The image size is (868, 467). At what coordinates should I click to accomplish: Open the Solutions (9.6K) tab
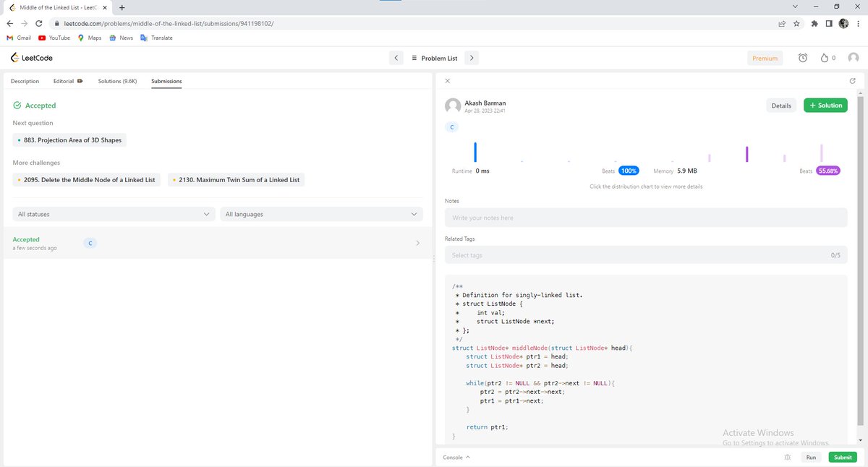117,81
